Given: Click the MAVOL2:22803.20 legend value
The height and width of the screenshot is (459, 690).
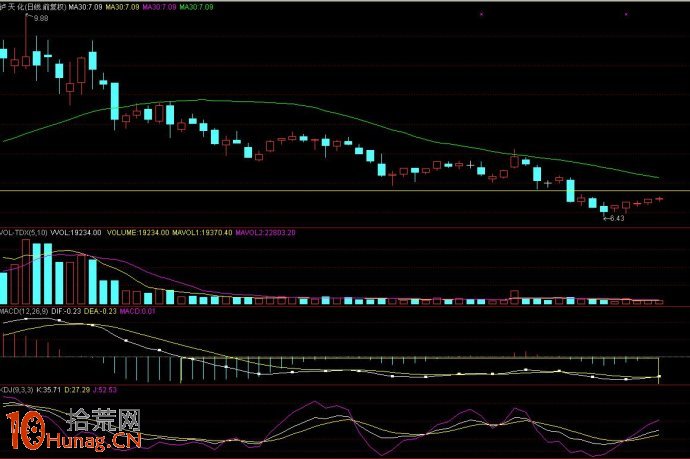Looking at the screenshot, I should coord(265,231).
